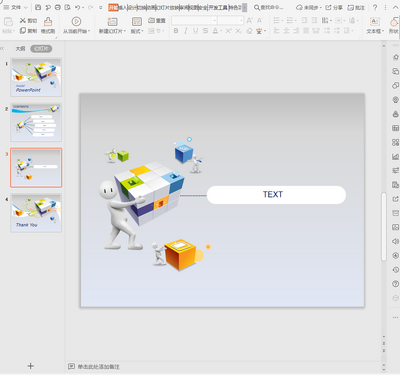
Task: Toggle Strikethrough formatting
Action: pyautogui.click(x=205, y=31)
